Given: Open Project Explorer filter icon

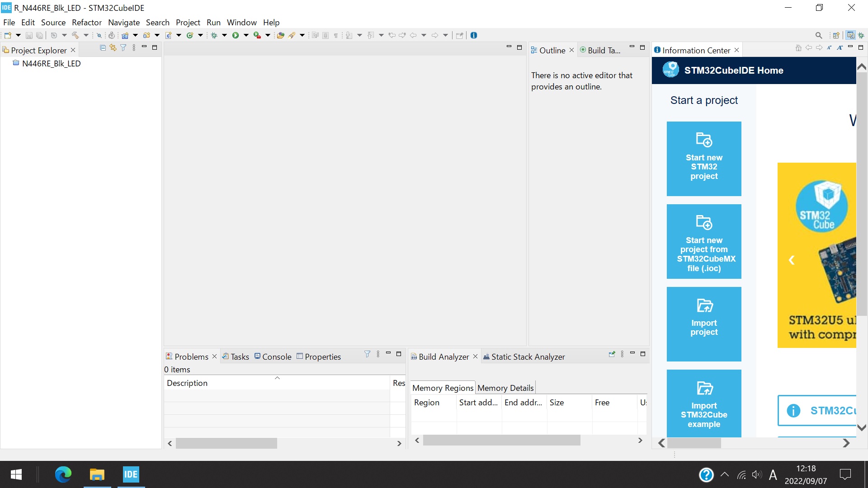Looking at the screenshot, I should pyautogui.click(x=123, y=47).
